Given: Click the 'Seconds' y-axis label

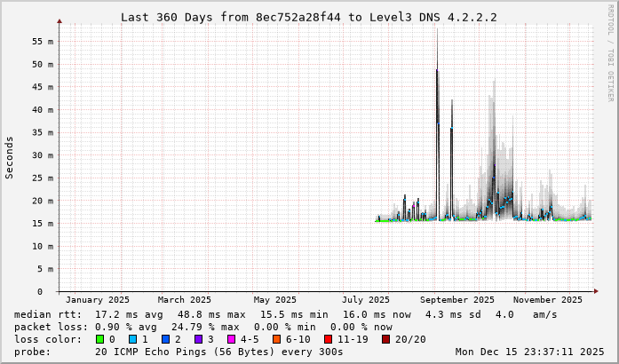Looking at the screenshot, I should click(x=10, y=157).
